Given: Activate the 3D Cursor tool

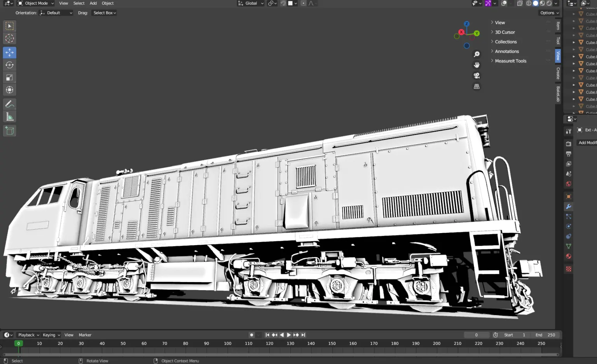Looking at the screenshot, I should click(10, 38).
